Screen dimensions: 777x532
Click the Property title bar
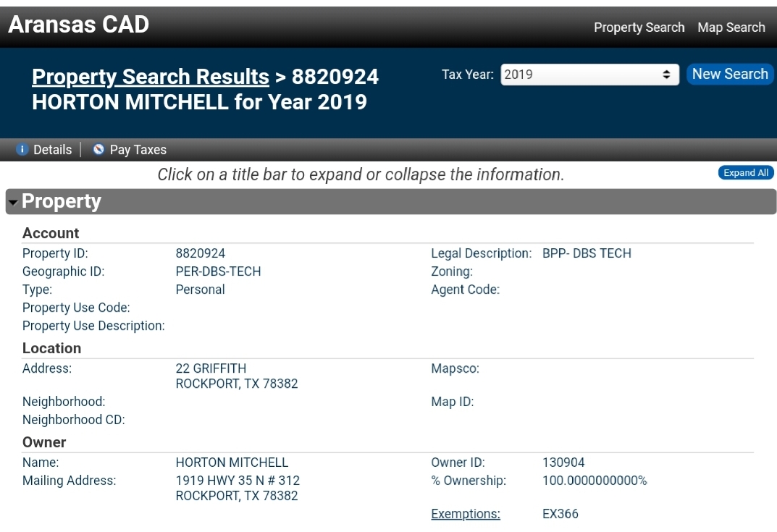pyautogui.click(x=390, y=202)
